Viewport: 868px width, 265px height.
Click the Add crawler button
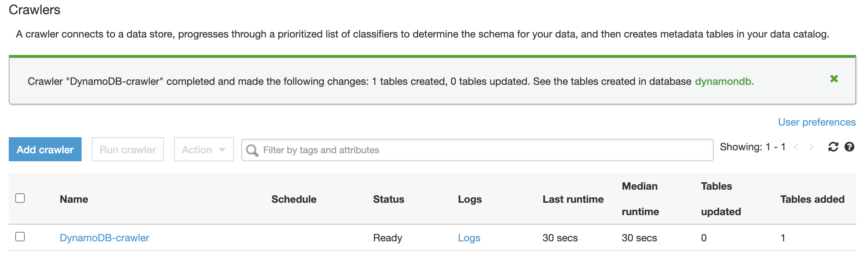45,149
